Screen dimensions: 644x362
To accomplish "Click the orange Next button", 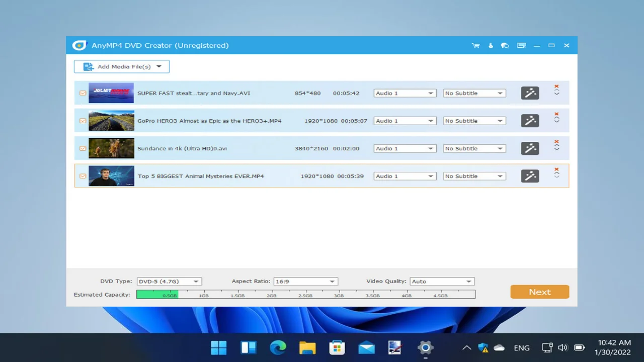I will tap(540, 292).
